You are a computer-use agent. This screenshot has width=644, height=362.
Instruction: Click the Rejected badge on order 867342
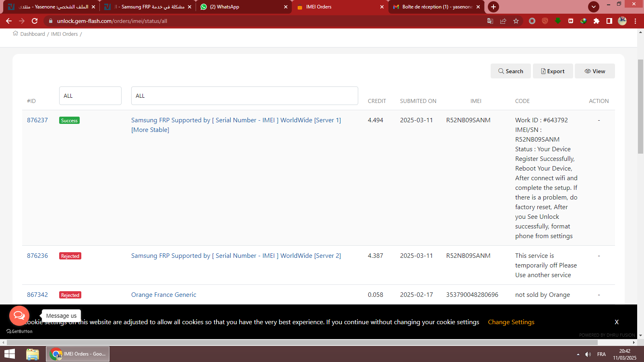tap(70, 295)
